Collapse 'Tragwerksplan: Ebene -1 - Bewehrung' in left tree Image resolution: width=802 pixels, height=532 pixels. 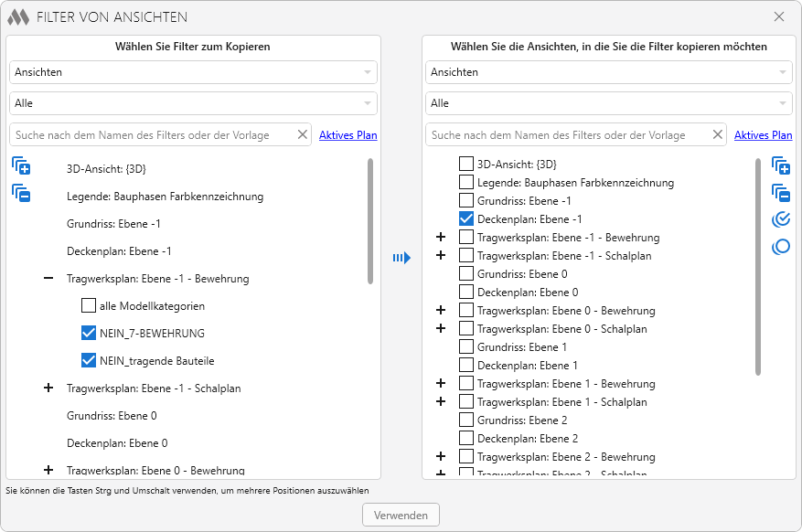[48, 279]
